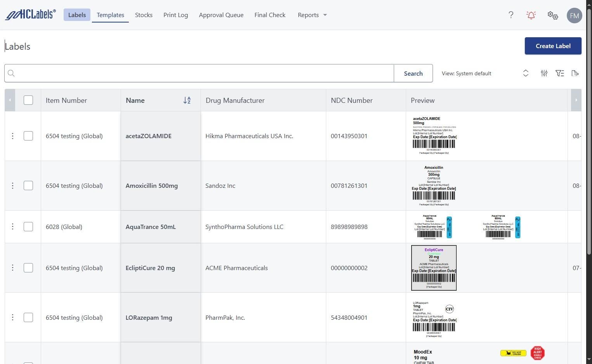This screenshot has width=592, height=364.
Task: Open the red notifications bell
Action: coord(531,15)
